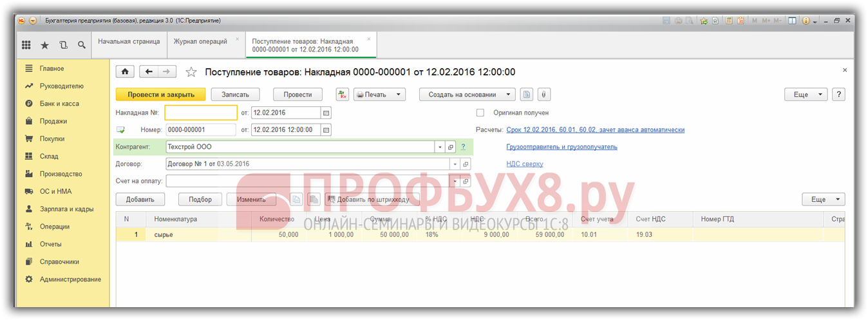Open the Грузоотправитель и грузополучатель link
Viewport: 868px width, 320px height.
tap(561, 147)
